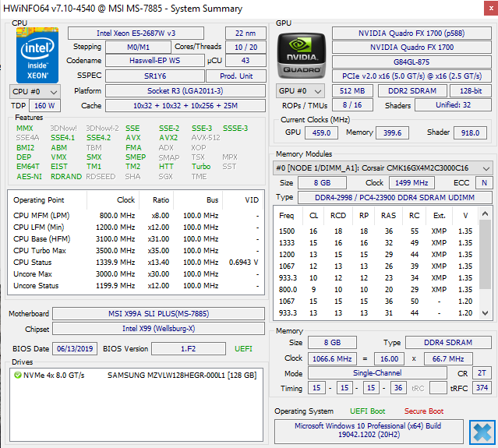Click the Intel Xeon inside CPU logo
Screen dimensions: 498x448
37,55
